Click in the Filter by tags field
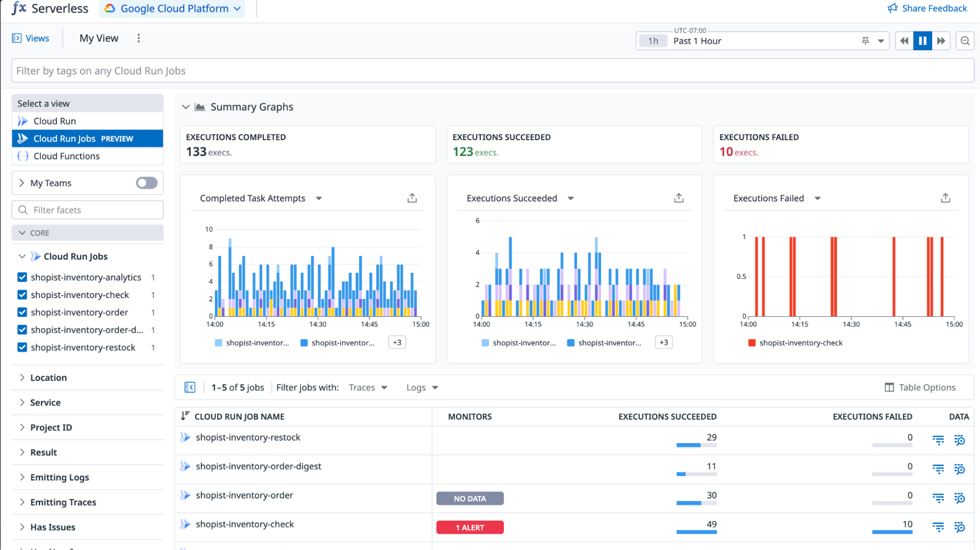 click(493, 71)
